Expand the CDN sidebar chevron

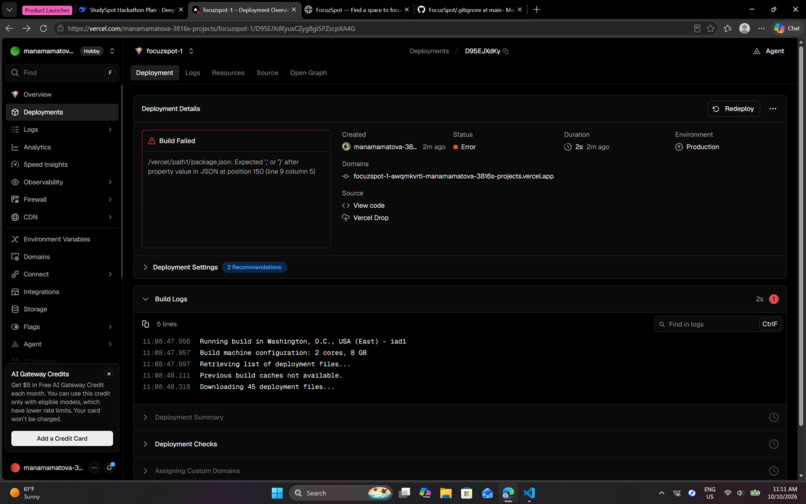(110, 217)
